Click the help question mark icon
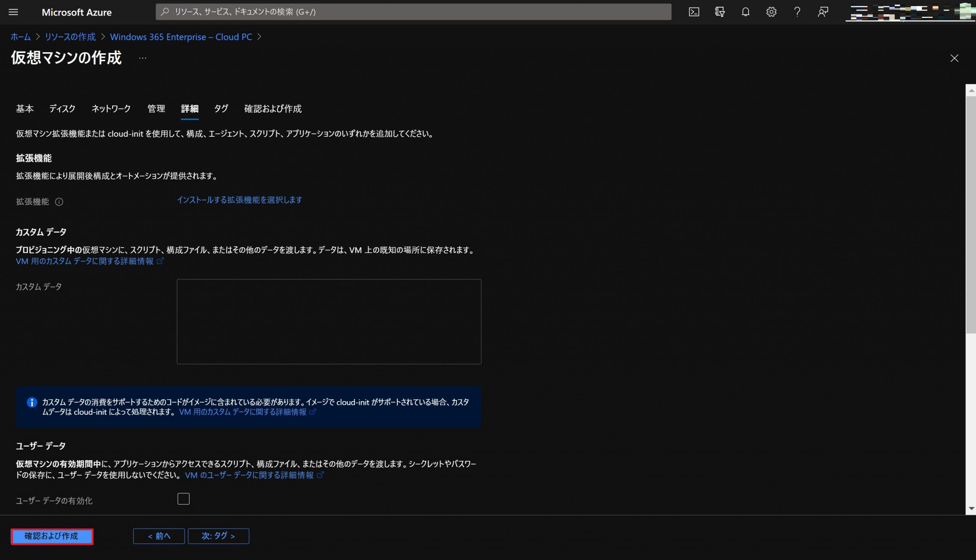This screenshot has height=560, width=976. click(797, 12)
